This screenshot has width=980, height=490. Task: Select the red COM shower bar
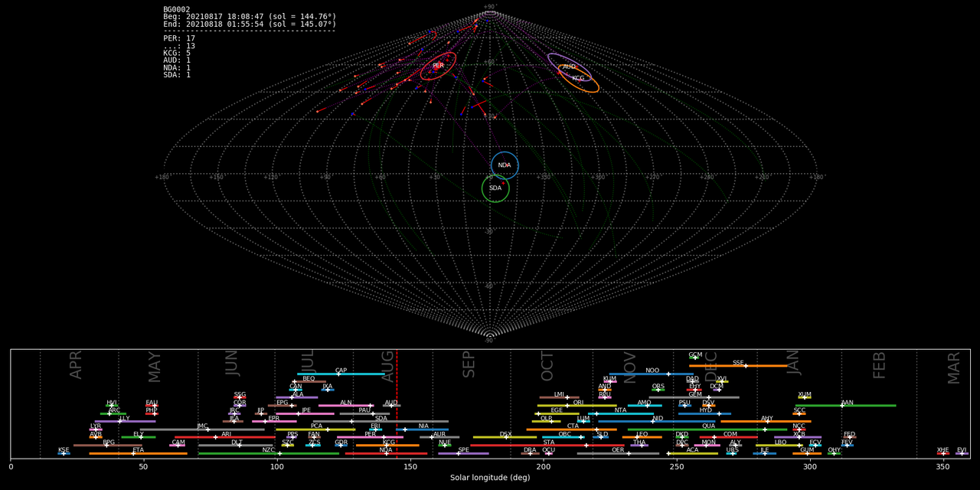pos(729,437)
